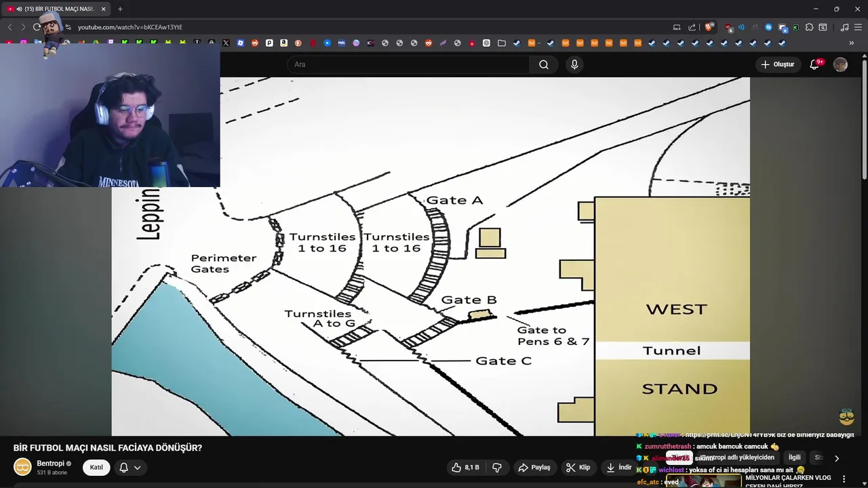Open the media control music note icon

(x=844, y=27)
